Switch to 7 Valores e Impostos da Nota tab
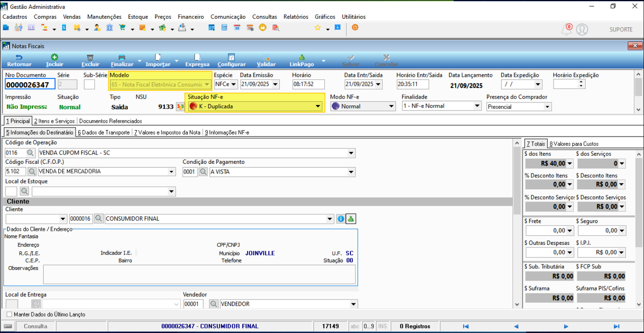Viewport: 644px width, 333px height. 167,132
